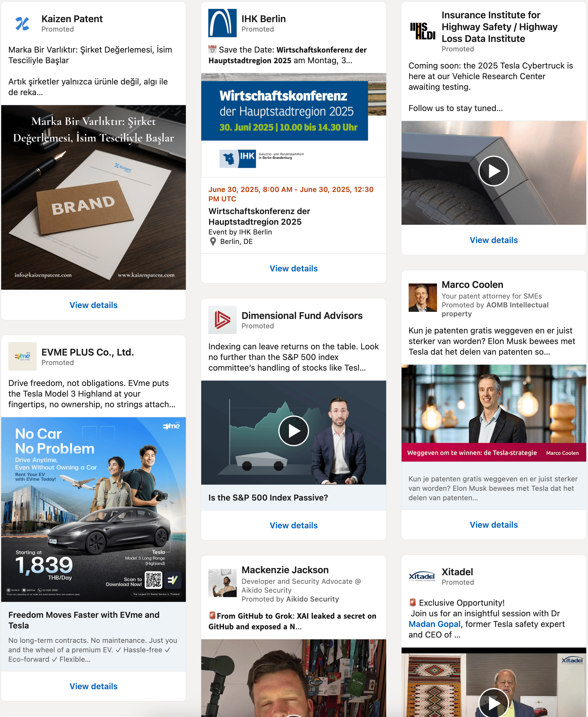Viewport: 588px width, 717px height.
Task: Click the IIHS HLDI logo icon
Action: click(422, 31)
